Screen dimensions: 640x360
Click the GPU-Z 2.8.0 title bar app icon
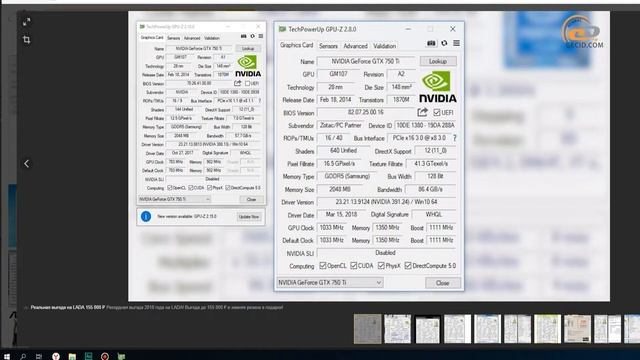point(282,29)
